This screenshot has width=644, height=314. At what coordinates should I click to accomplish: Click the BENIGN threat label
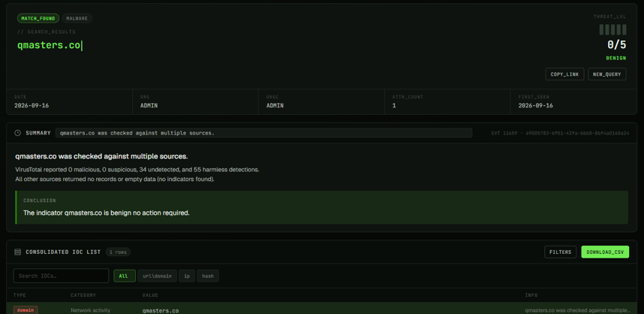coord(616,59)
